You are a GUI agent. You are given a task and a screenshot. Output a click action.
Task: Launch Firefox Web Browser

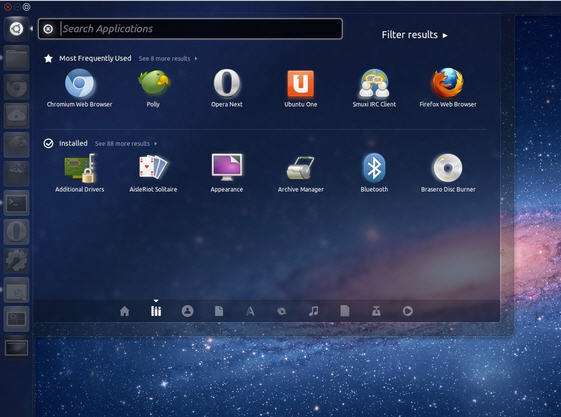(448, 88)
